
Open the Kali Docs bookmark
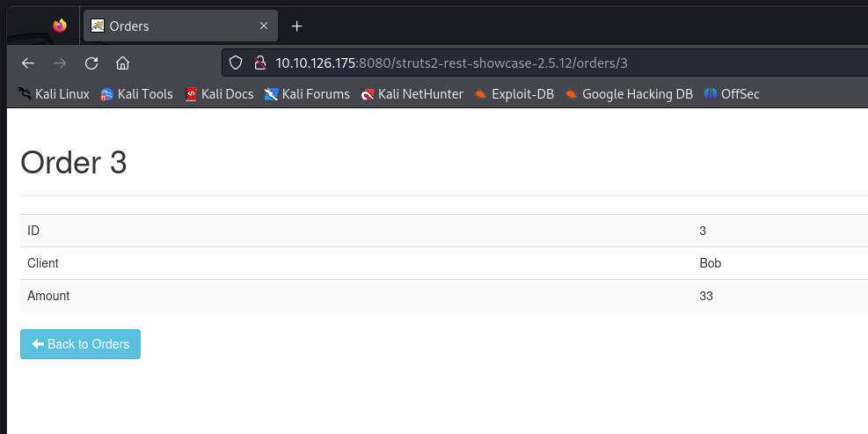219,94
